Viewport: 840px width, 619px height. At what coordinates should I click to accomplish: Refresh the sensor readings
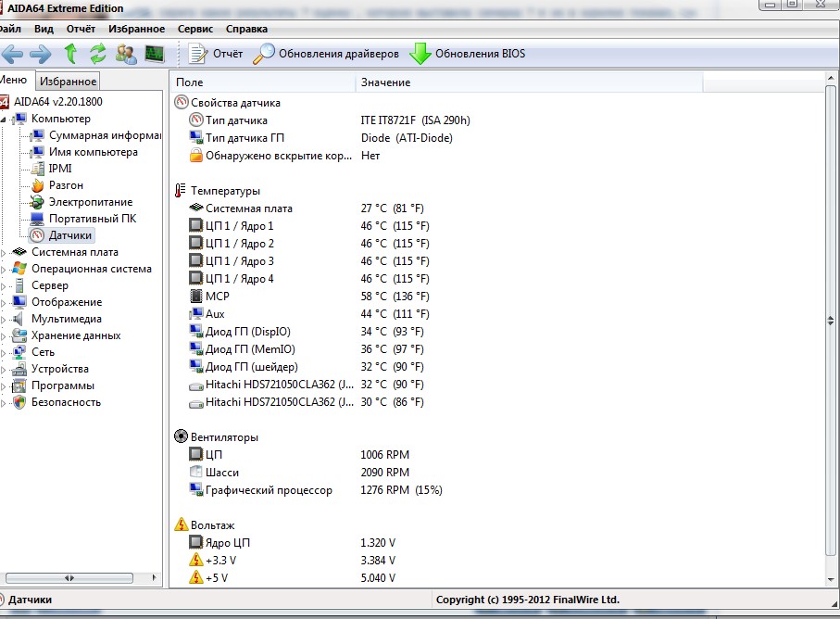coord(97,54)
